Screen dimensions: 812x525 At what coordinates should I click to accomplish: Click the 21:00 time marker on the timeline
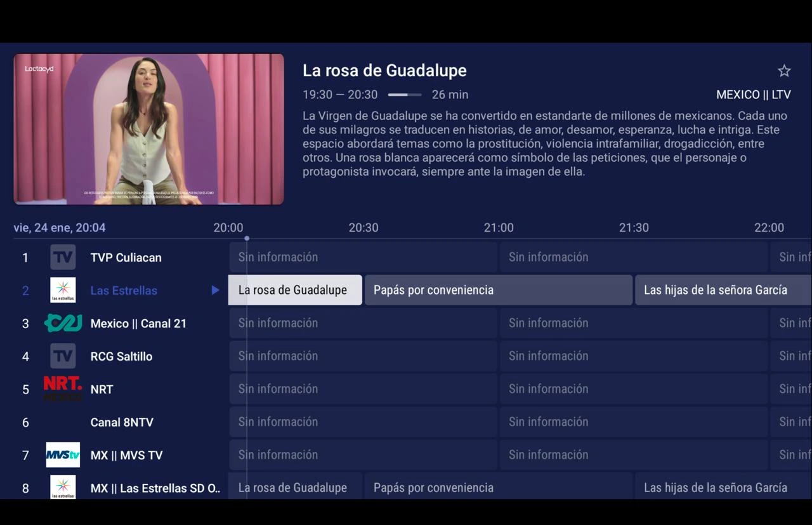pos(499,227)
